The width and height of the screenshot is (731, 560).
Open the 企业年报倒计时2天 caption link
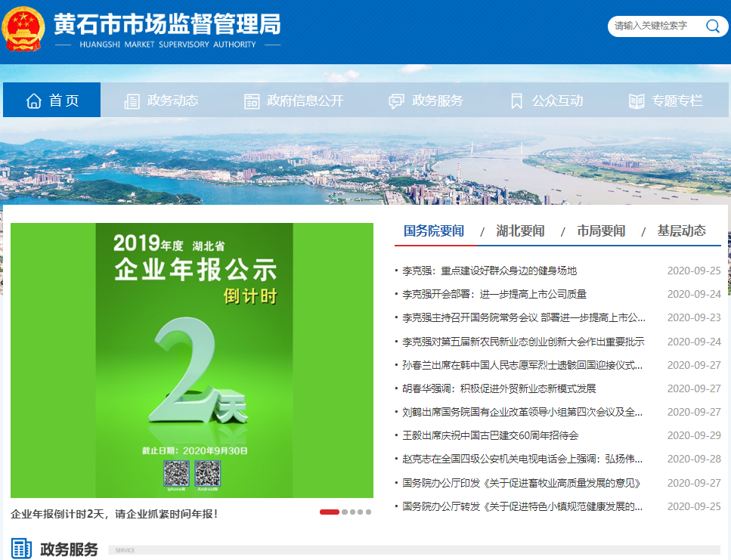114,514
